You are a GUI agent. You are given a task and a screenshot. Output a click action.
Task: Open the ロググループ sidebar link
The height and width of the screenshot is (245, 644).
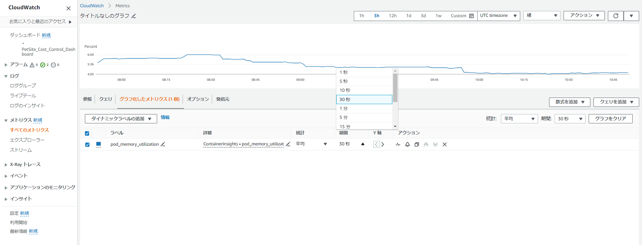pos(23,86)
